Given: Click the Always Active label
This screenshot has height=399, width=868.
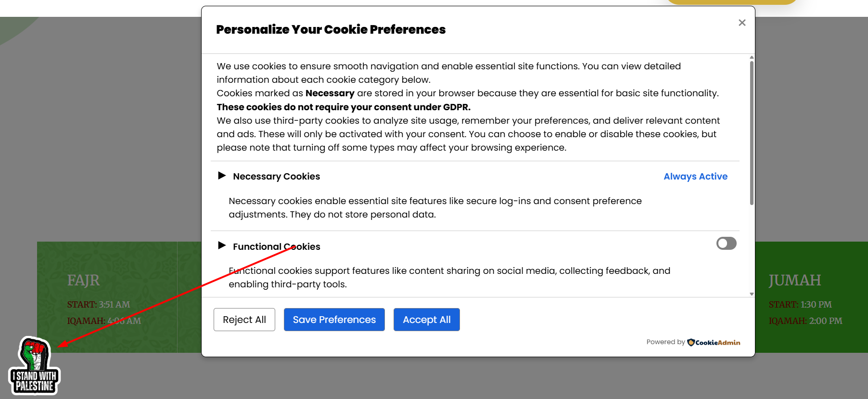Looking at the screenshot, I should (x=695, y=176).
